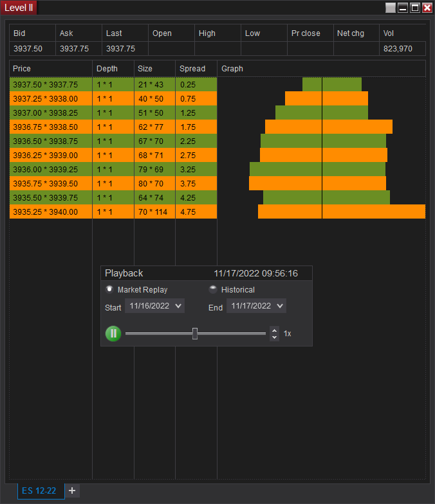435x504 pixels.
Task: Click the playback position slider handle
Action: (195, 334)
